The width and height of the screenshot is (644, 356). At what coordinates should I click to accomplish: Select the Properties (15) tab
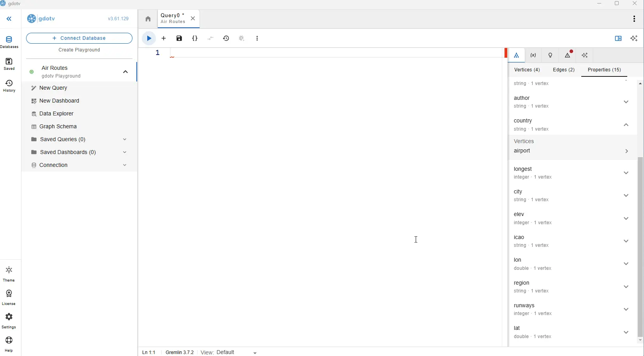604,70
